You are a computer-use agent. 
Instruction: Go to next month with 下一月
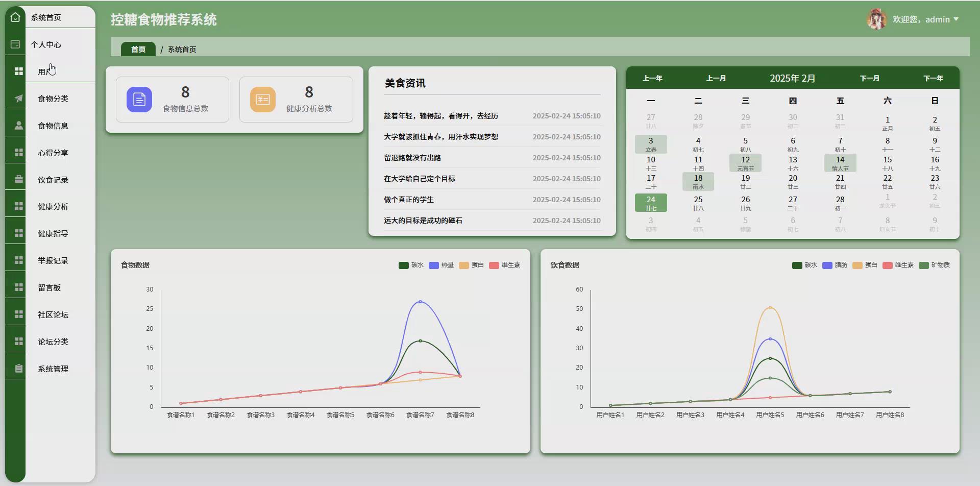pyautogui.click(x=870, y=78)
